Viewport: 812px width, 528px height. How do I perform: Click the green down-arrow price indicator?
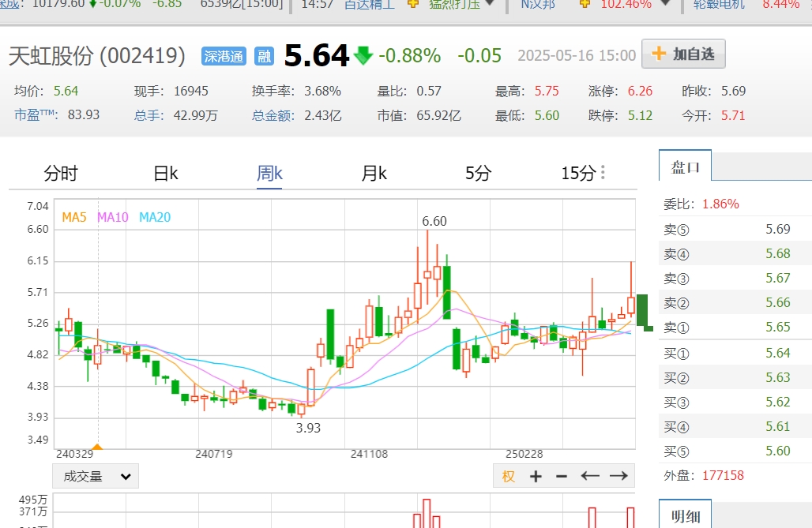tap(363, 55)
